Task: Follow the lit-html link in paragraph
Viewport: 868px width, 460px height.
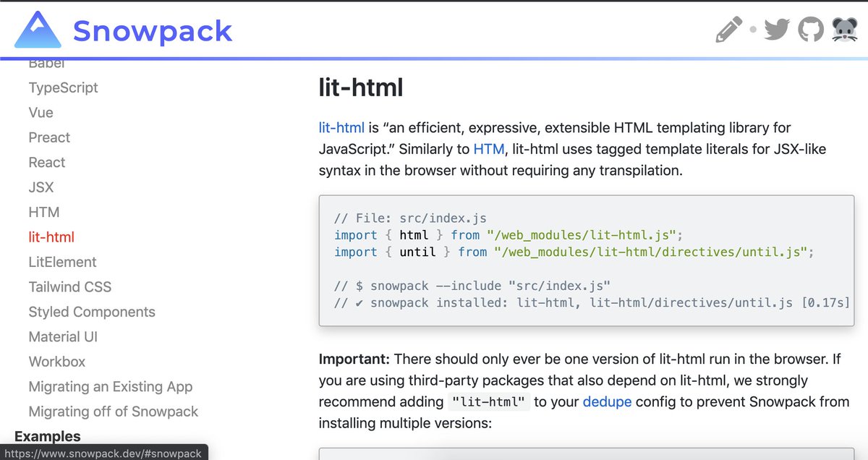Action: click(341, 129)
